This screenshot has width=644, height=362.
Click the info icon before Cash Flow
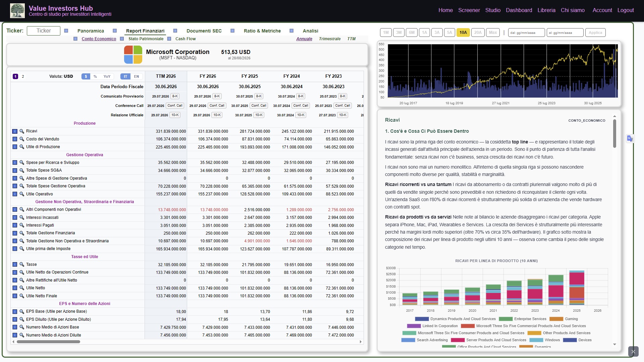169,39
